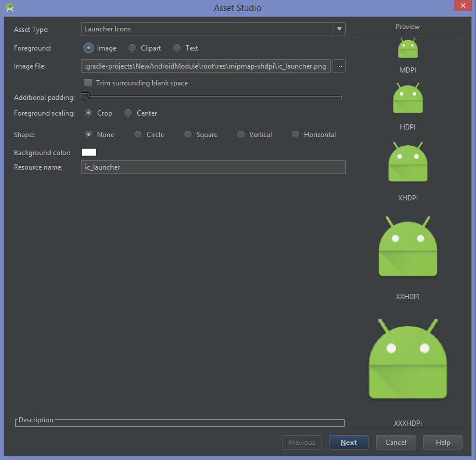
Task: Switch foreground scaling to Center
Action: coord(127,113)
